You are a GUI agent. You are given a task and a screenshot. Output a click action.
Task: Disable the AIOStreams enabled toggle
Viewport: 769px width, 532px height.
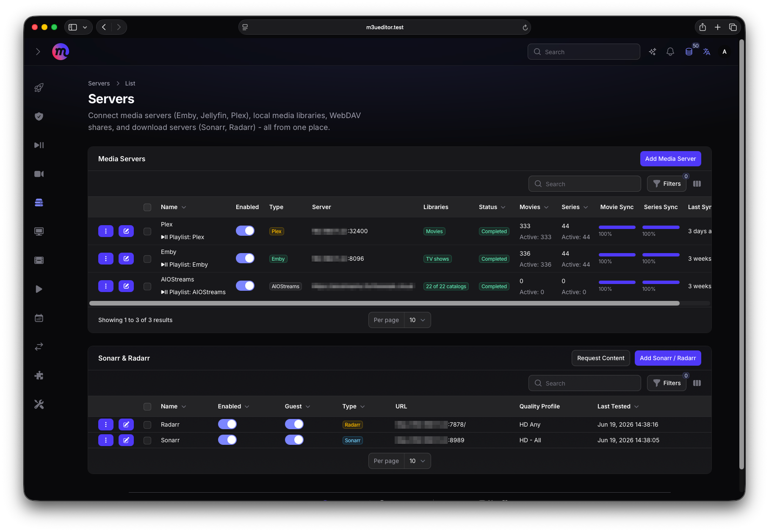[x=245, y=286]
